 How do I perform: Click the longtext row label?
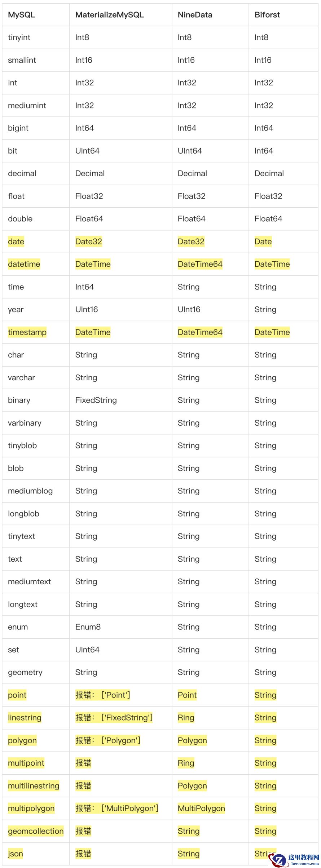(23, 604)
